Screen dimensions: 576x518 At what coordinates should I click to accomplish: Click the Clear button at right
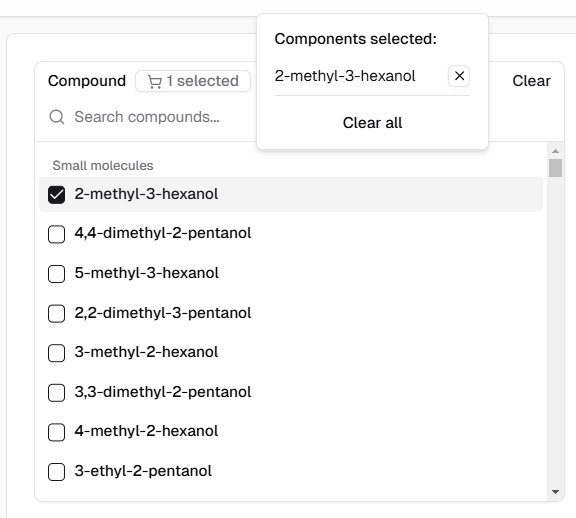click(531, 81)
